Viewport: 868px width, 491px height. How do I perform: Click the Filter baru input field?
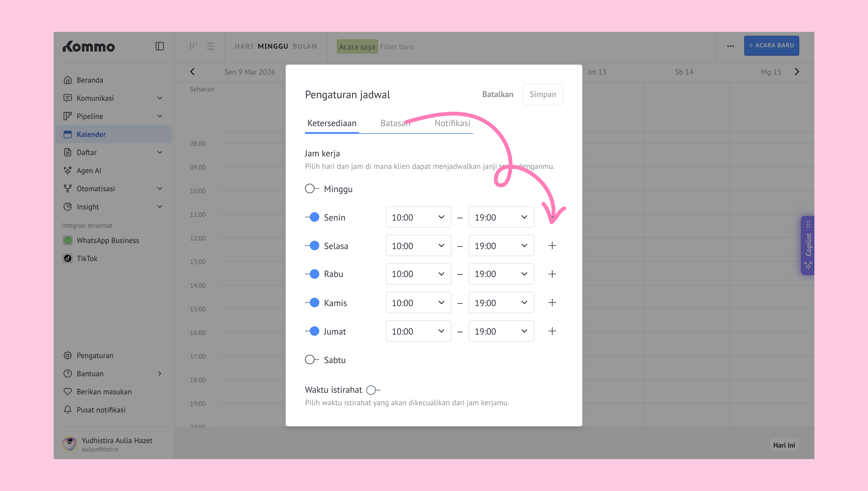click(397, 47)
